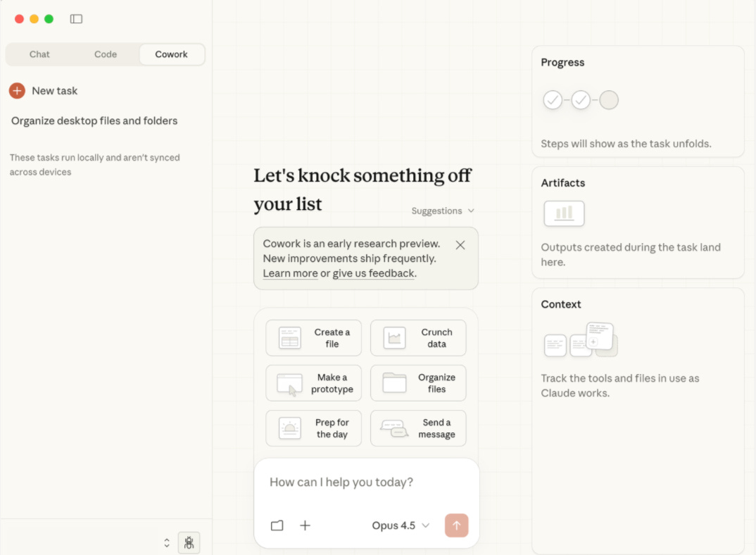Choose the Create a file suggestion
This screenshot has width=756, height=555.
pos(313,338)
